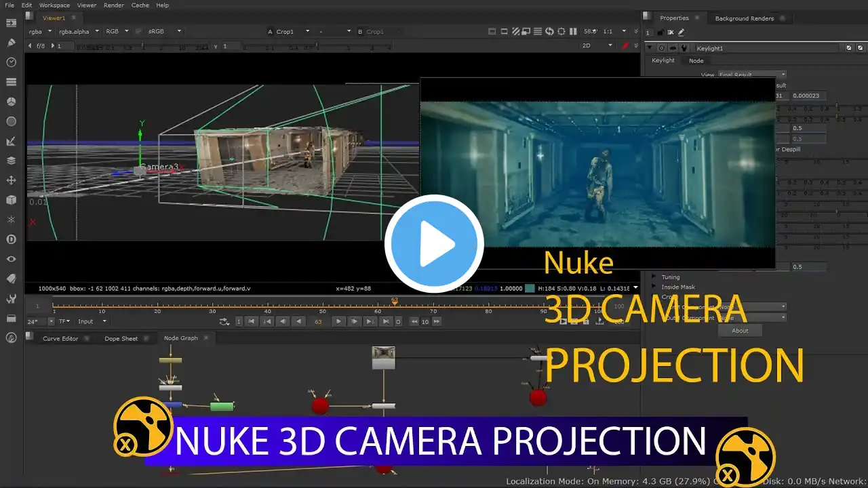Click the frame 63 playhead marker
The height and width of the screenshot is (488, 868).
click(x=394, y=301)
